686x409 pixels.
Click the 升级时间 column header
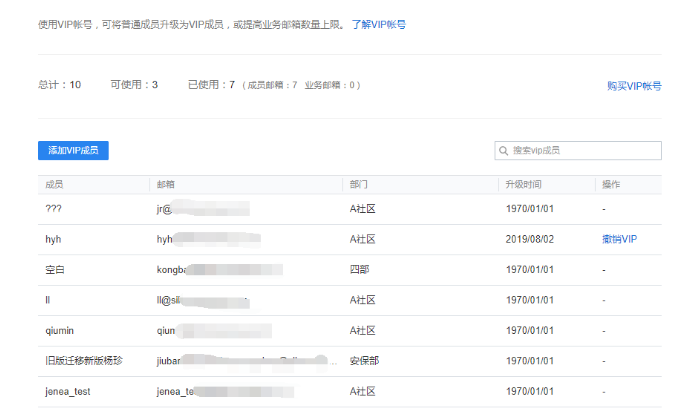pyautogui.click(x=524, y=185)
